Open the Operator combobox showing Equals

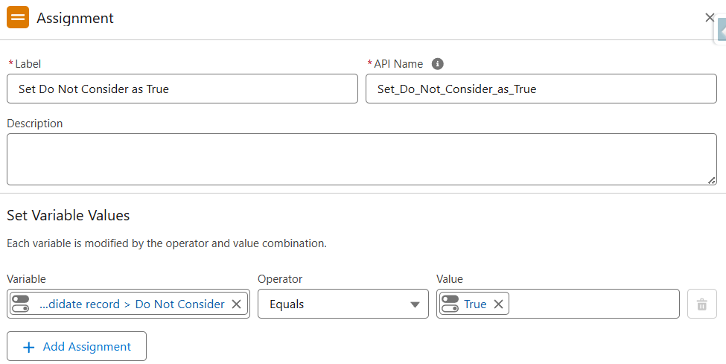coord(343,304)
